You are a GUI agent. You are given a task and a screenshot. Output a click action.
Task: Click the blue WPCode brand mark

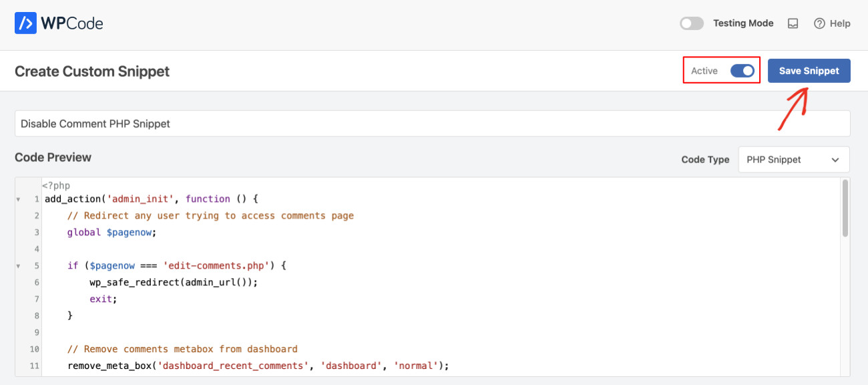pos(27,23)
